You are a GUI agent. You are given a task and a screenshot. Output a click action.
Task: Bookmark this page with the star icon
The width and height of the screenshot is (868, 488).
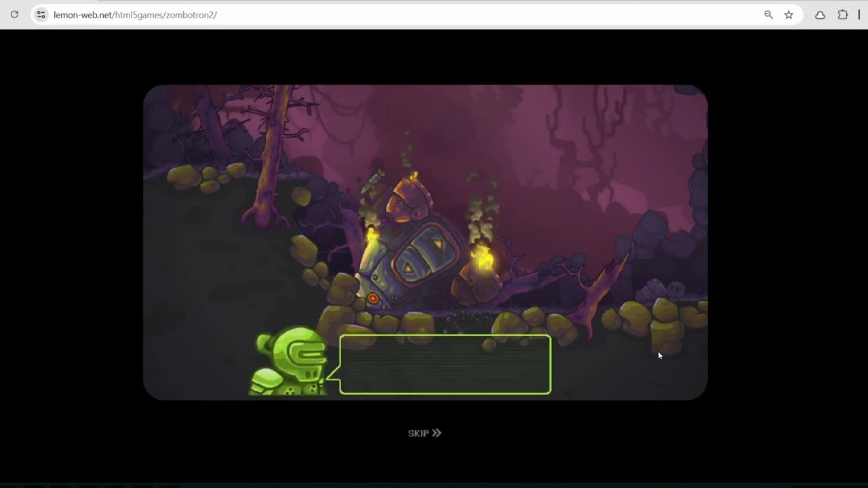[x=789, y=14]
